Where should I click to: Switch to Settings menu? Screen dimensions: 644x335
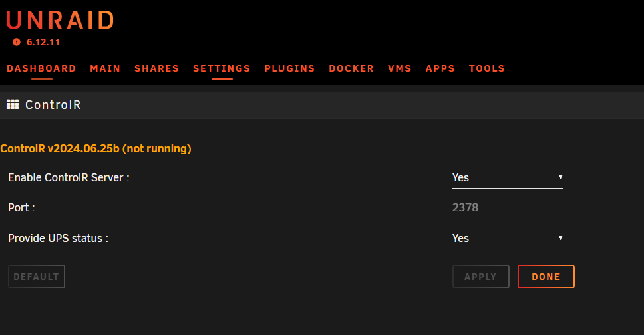click(x=222, y=68)
